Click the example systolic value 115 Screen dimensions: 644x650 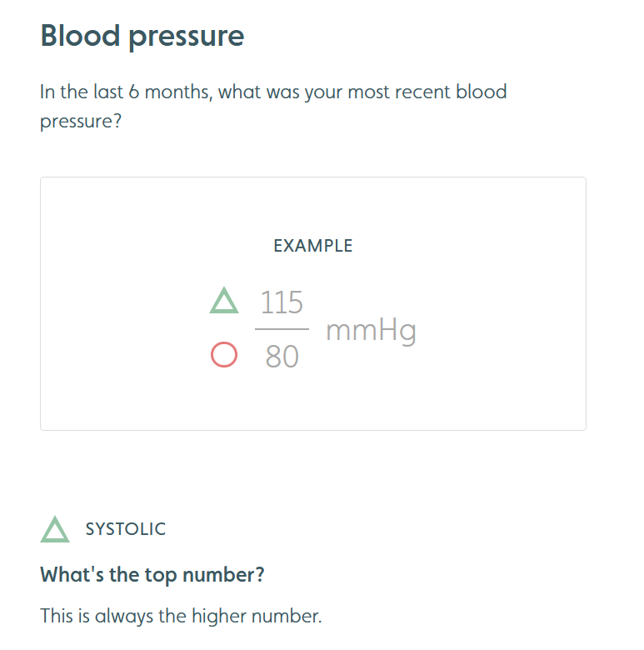282,302
